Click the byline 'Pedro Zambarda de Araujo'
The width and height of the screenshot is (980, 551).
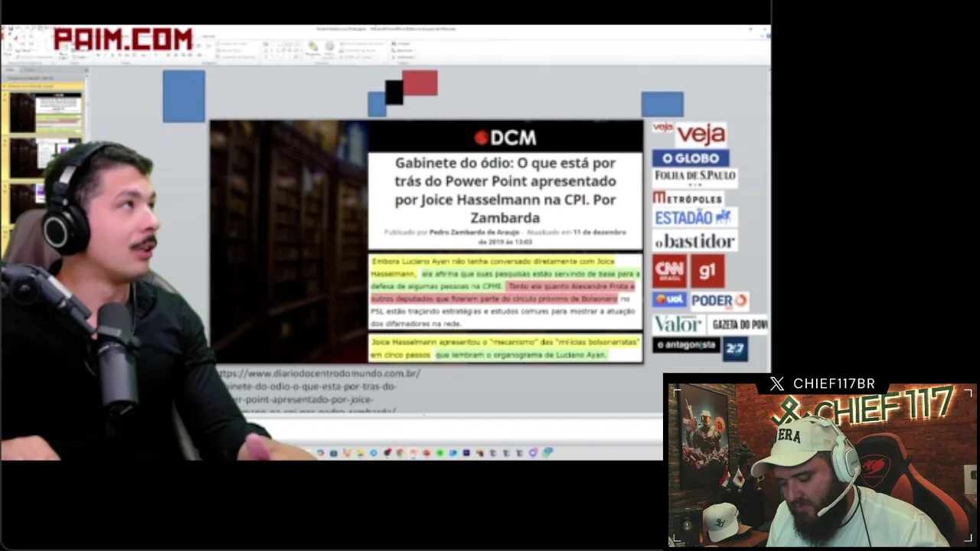(474, 232)
